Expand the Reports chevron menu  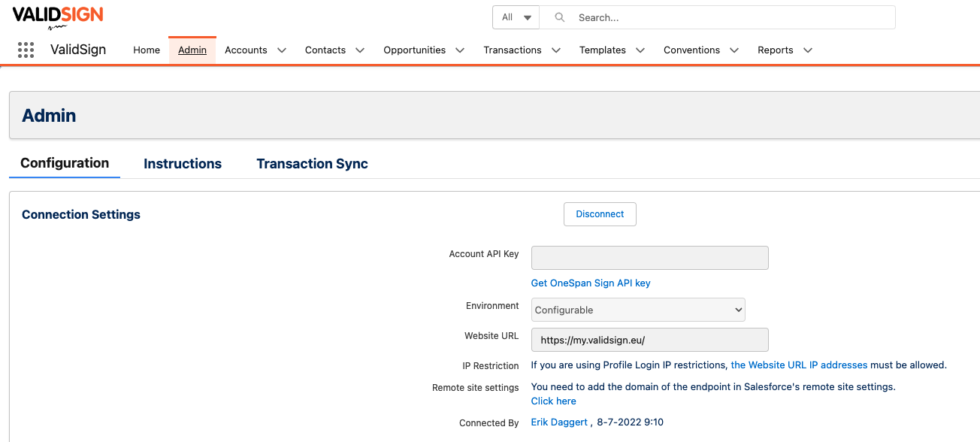click(x=808, y=50)
